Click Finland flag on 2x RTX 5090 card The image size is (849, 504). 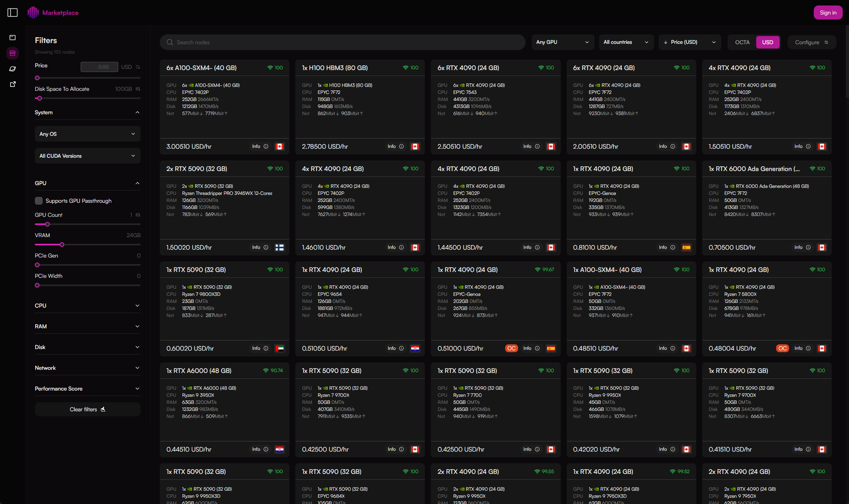point(280,247)
